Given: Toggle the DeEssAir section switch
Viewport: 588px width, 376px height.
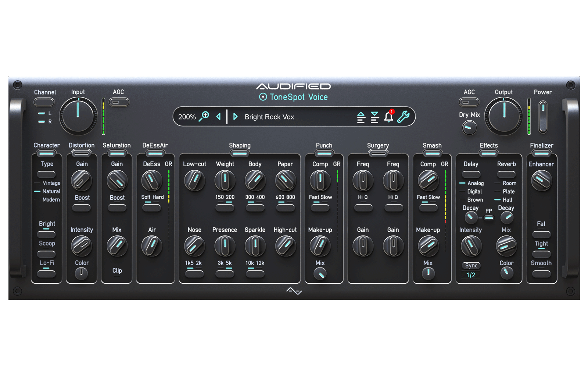Looking at the screenshot, I should pyautogui.click(x=155, y=153).
